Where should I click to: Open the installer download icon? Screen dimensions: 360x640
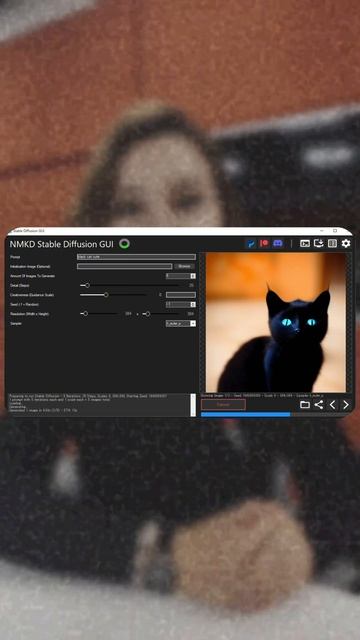point(319,244)
